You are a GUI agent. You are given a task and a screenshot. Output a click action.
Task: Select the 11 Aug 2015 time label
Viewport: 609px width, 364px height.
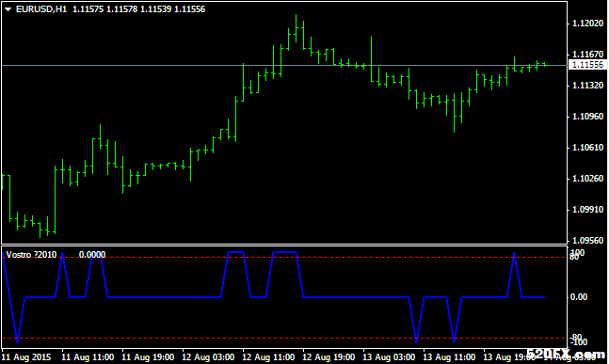(x=26, y=357)
